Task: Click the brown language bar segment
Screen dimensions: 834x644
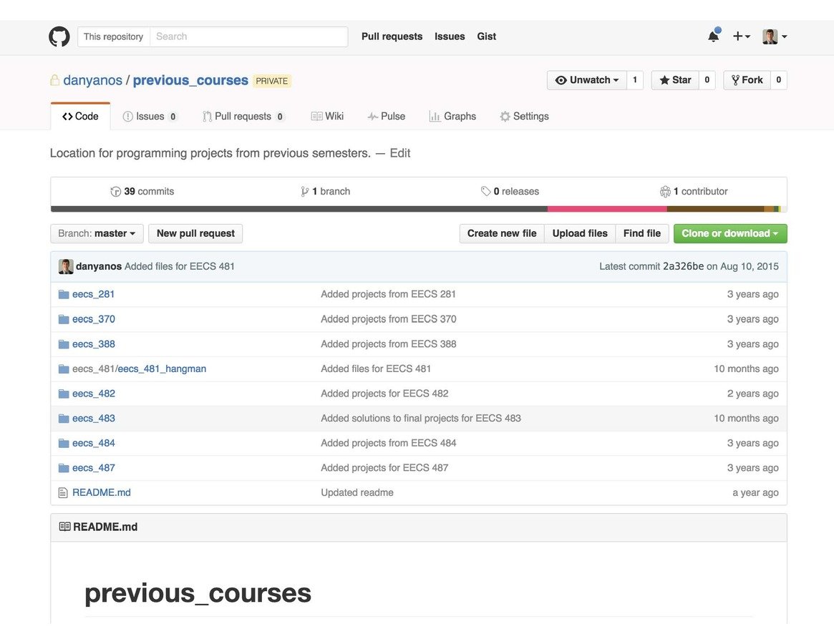Action: coord(715,209)
